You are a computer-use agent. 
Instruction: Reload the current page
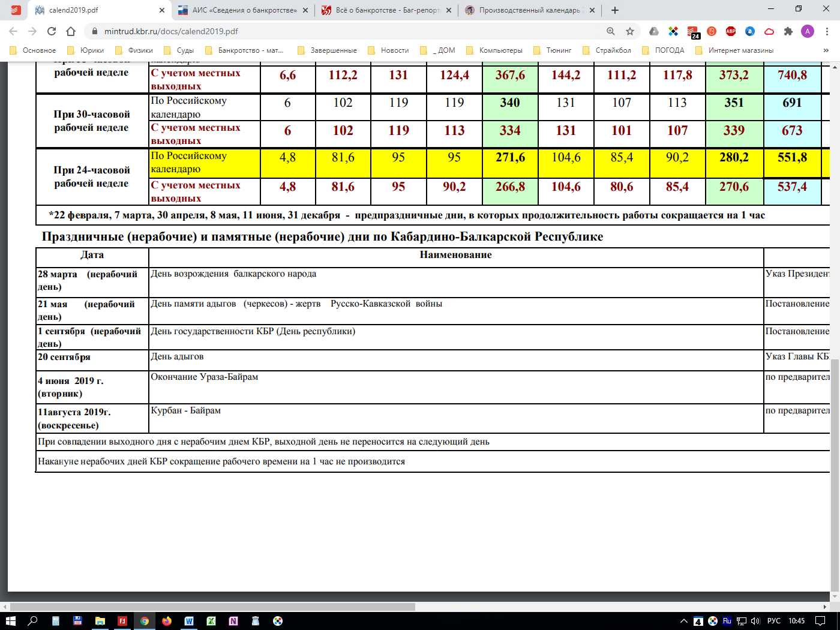(52, 31)
